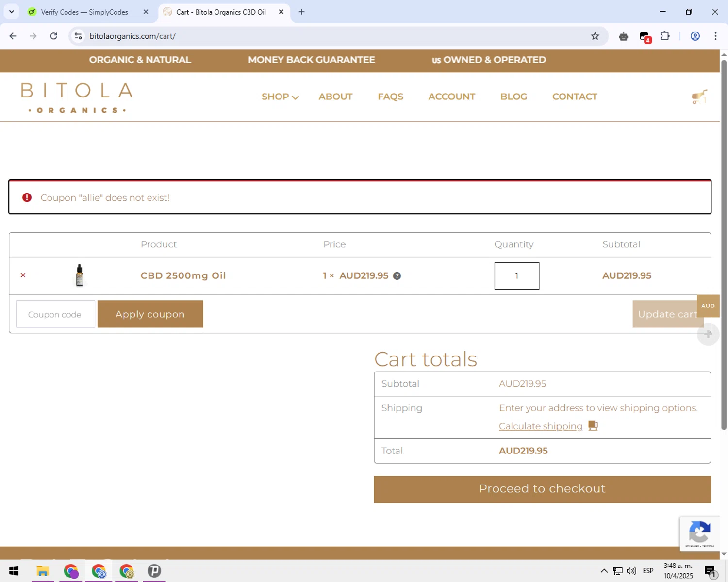
Task: Click Proceed to checkout
Action: click(542, 489)
